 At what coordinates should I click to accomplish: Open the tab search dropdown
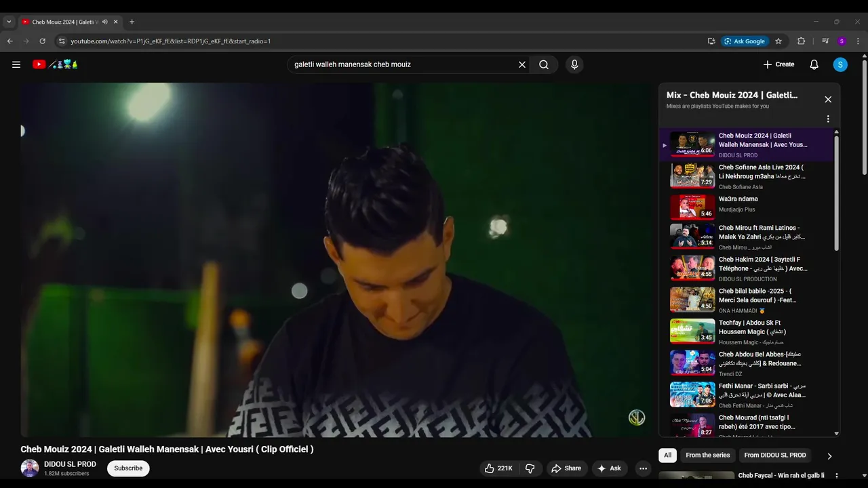click(x=9, y=22)
